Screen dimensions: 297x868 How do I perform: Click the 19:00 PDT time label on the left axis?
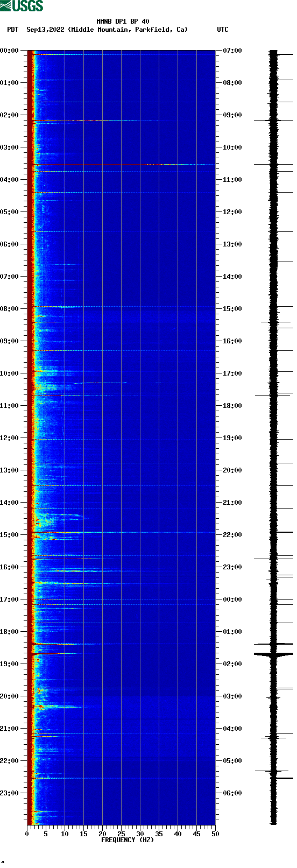(10, 664)
